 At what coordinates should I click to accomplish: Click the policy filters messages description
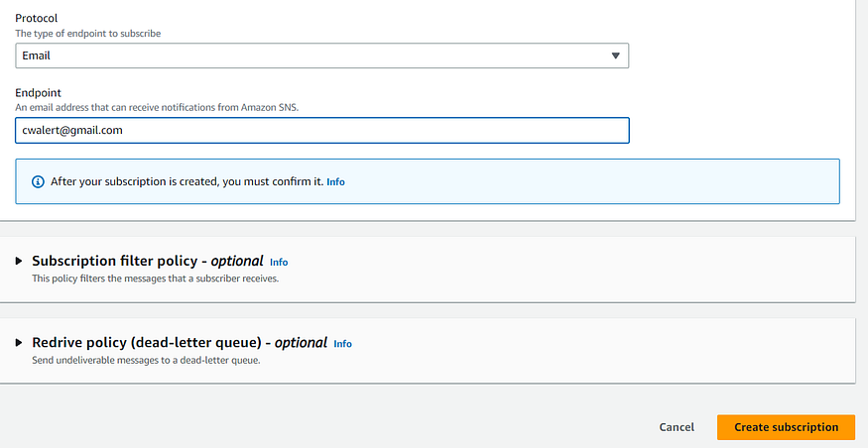pos(156,279)
